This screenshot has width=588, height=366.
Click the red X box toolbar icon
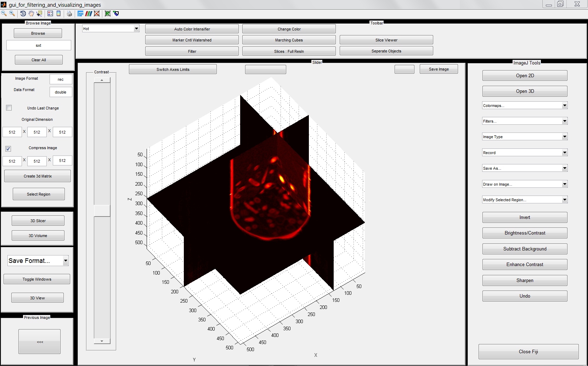pyautogui.click(x=97, y=13)
